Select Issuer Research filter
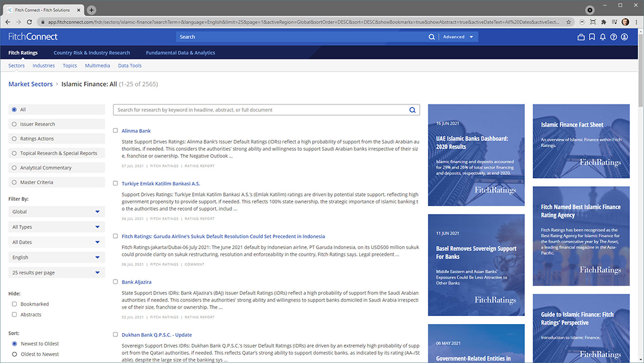 point(14,124)
